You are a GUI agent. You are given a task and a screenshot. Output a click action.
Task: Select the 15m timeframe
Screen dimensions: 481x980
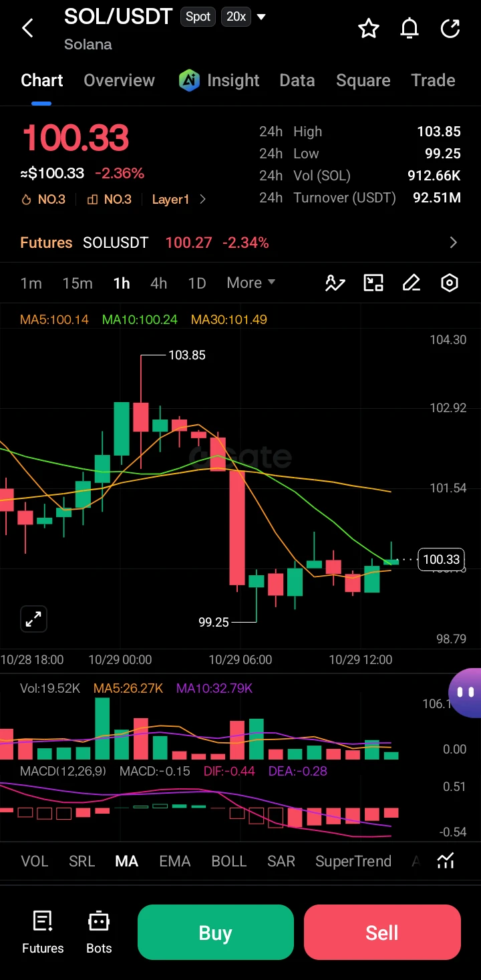[x=77, y=283]
